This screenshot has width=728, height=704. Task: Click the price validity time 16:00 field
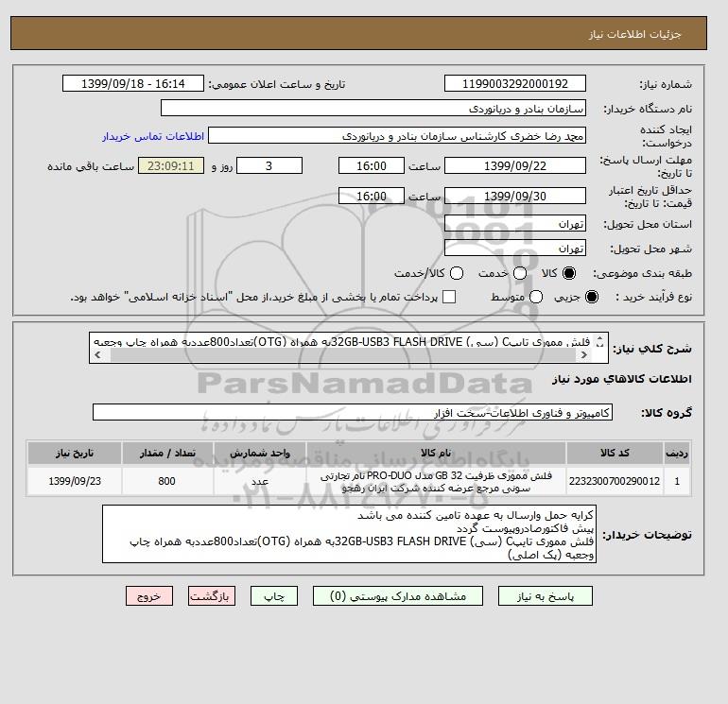(372, 196)
